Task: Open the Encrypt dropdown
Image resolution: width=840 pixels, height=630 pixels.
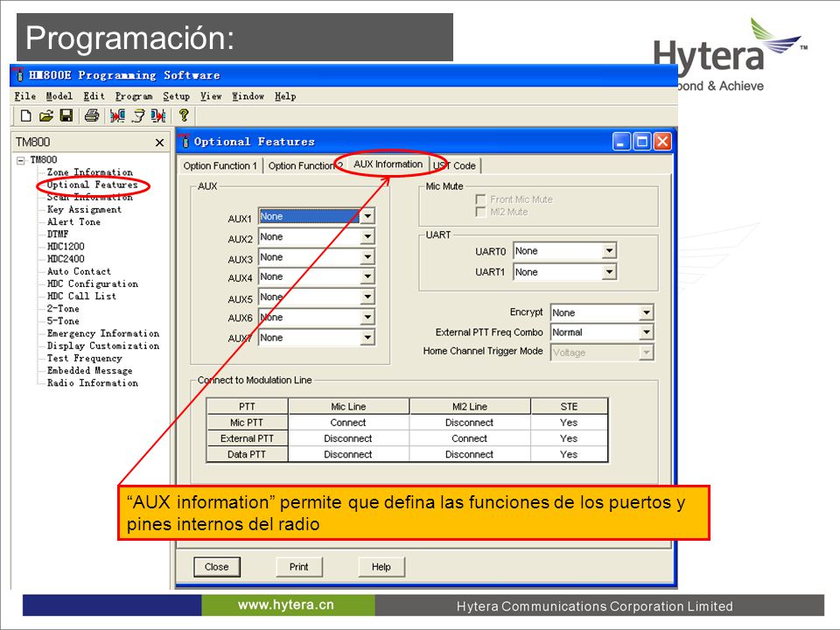Action: 647,312
